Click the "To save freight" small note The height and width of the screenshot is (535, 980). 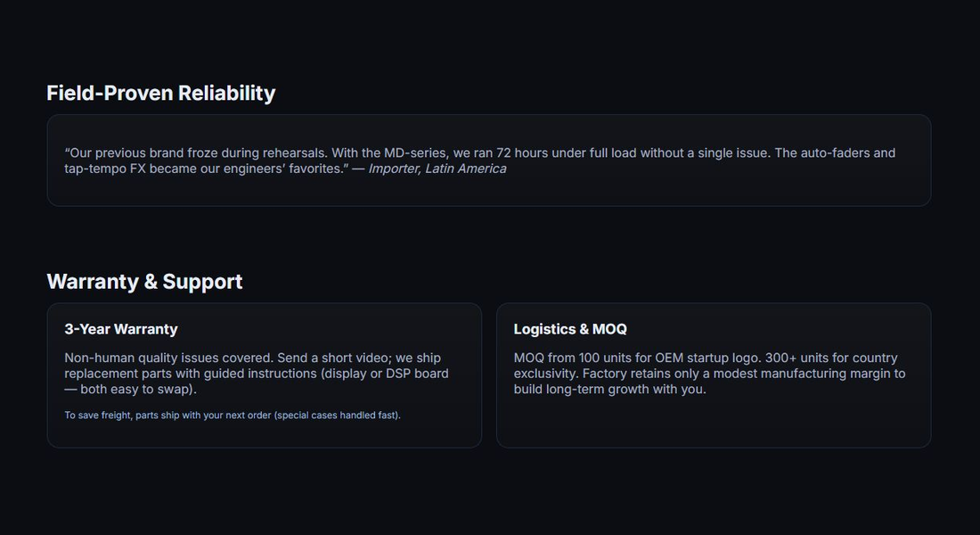tap(97, 415)
